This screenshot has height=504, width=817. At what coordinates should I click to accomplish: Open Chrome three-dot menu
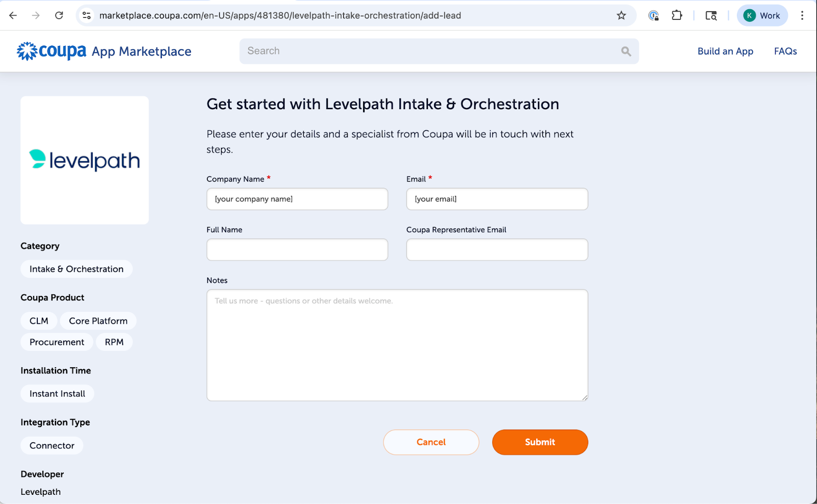tap(802, 15)
